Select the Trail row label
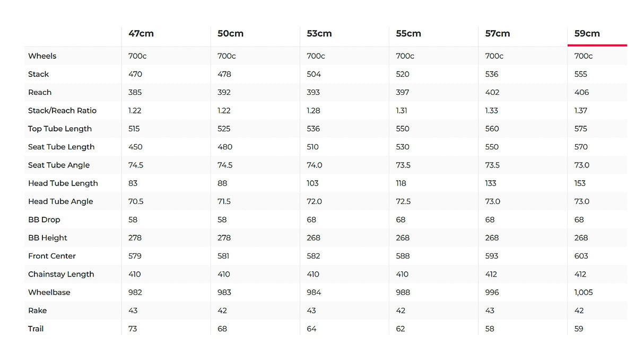The height and width of the screenshot is (362, 644). (36, 329)
